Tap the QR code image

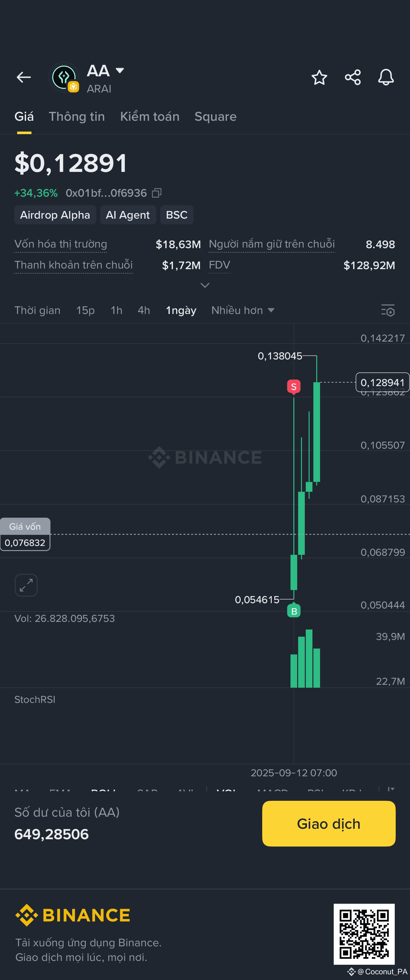pyautogui.click(x=364, y=934)
